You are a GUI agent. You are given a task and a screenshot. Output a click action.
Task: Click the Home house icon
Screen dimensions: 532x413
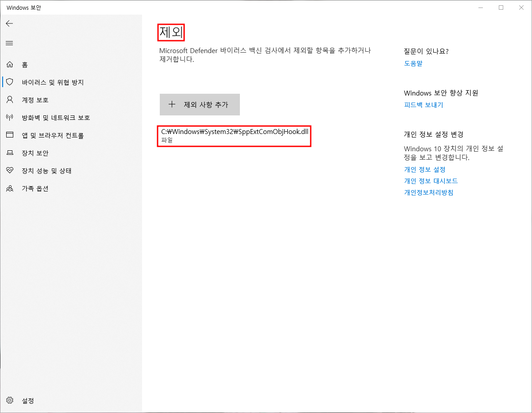pos(10,65)
